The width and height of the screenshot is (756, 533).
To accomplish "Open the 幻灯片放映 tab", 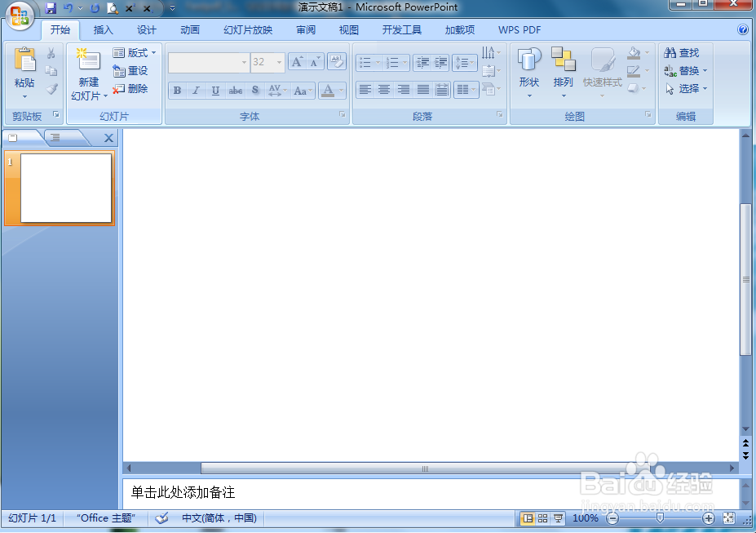I will coord(248,30).
